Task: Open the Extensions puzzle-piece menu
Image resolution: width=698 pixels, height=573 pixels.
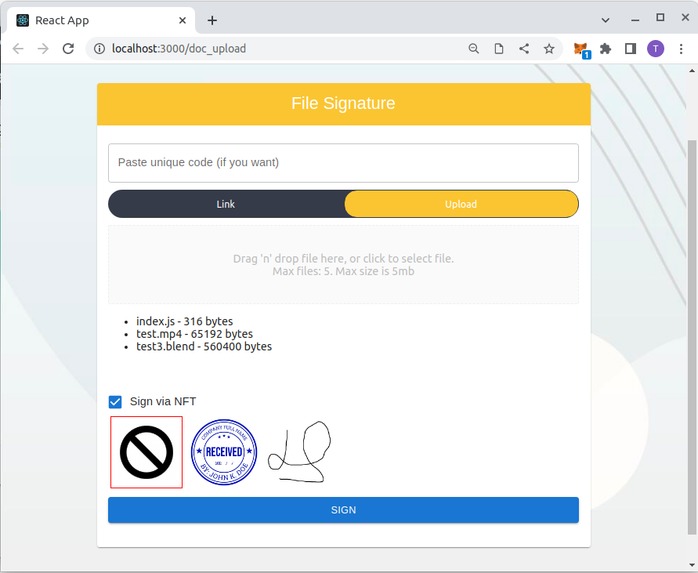Action: pos(605,49)
